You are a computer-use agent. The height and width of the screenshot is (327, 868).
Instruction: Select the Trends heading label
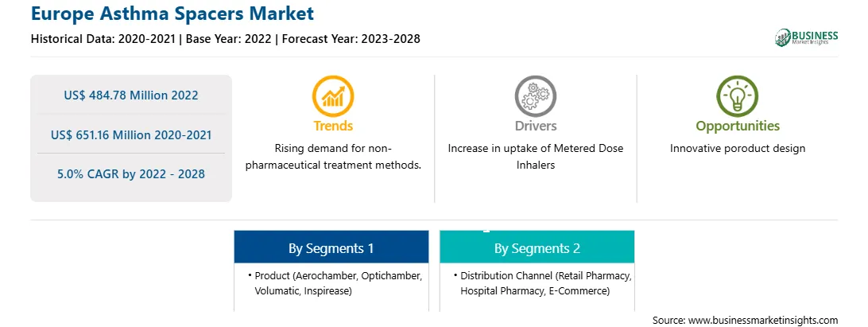pyautogui.click(x=333, y=126)
